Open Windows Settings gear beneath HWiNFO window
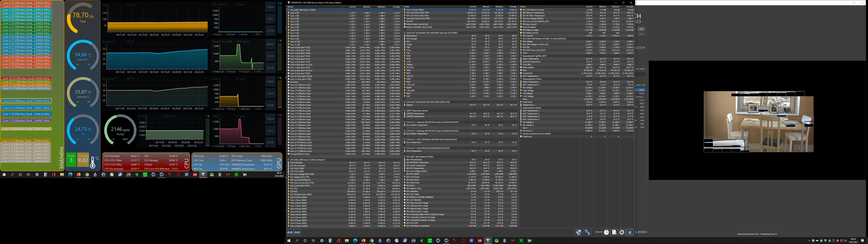 322,241
